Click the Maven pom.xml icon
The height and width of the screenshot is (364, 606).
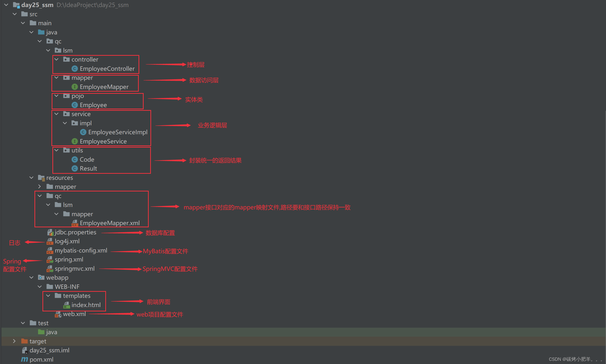(x=25, y=359)
